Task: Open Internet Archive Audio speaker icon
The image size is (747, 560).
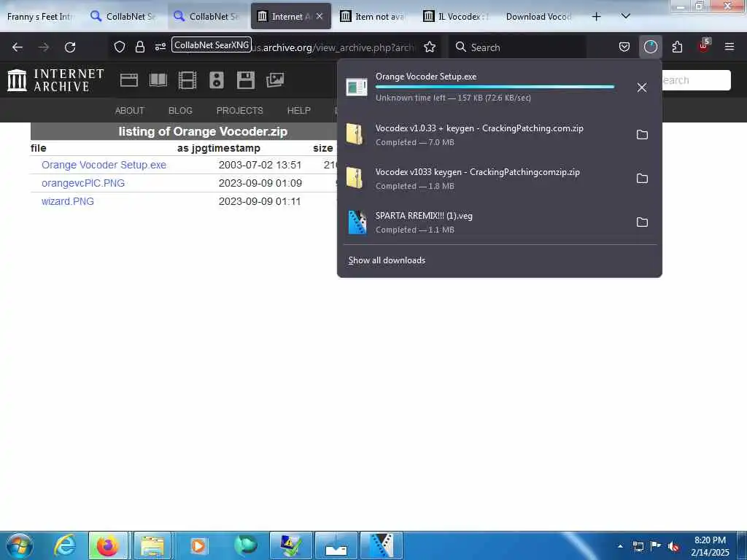Action: point(216,80)
